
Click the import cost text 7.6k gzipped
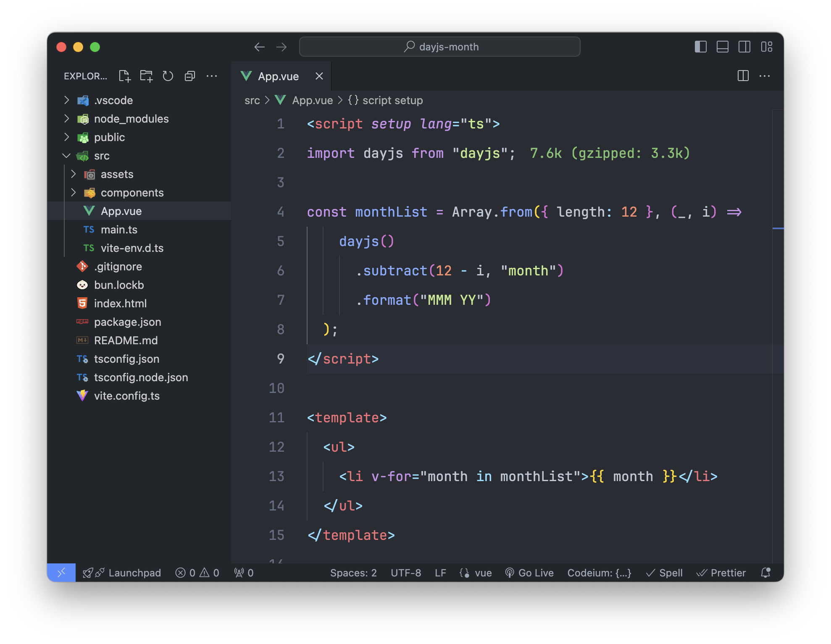pyautogui.click(x=610, y=153)
